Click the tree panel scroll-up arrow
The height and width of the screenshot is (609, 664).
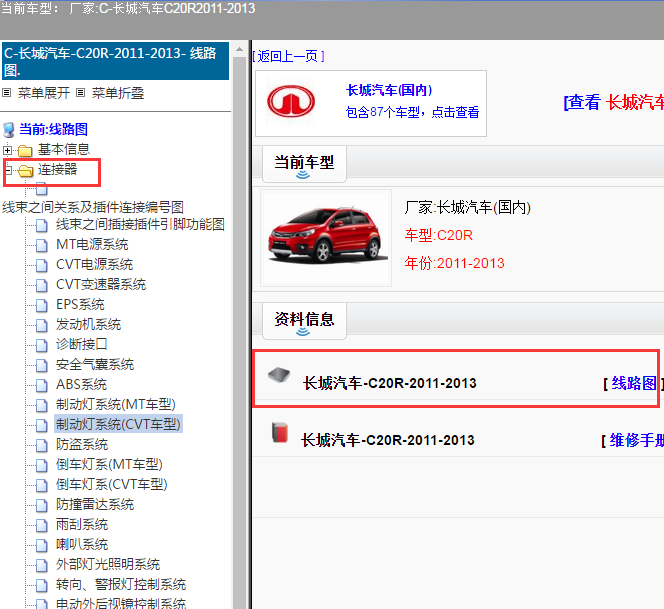(240, 49)
